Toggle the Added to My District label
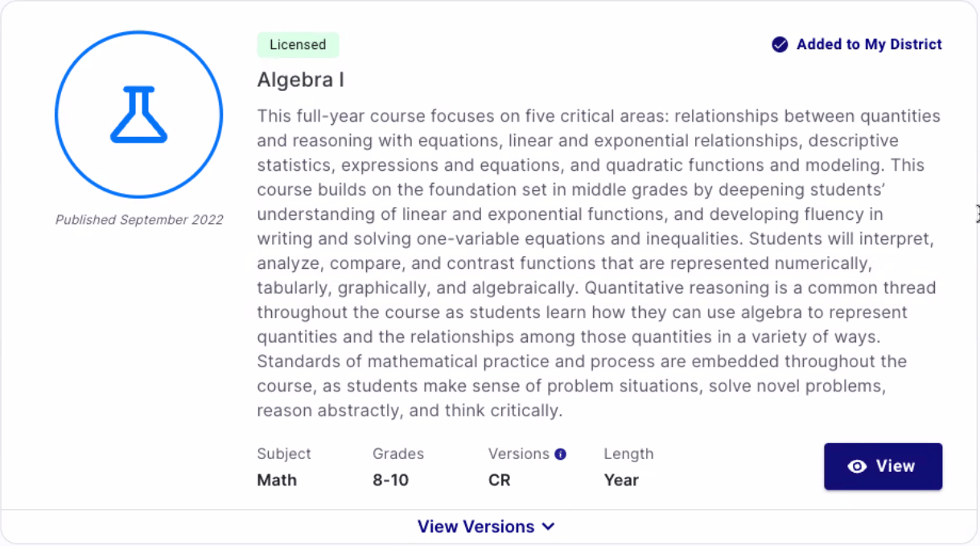980x546 pixels. pos(869,44)
